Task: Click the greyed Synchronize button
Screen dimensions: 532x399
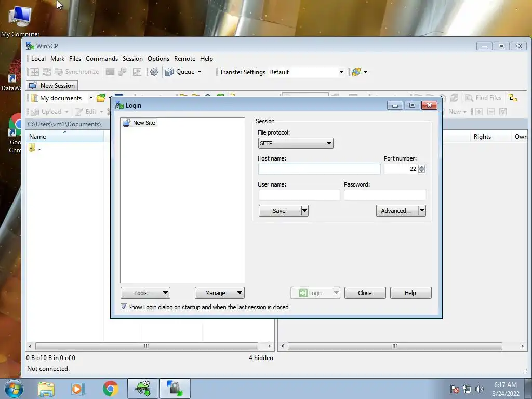Action: pyautogui.click(x=77, y=72)
